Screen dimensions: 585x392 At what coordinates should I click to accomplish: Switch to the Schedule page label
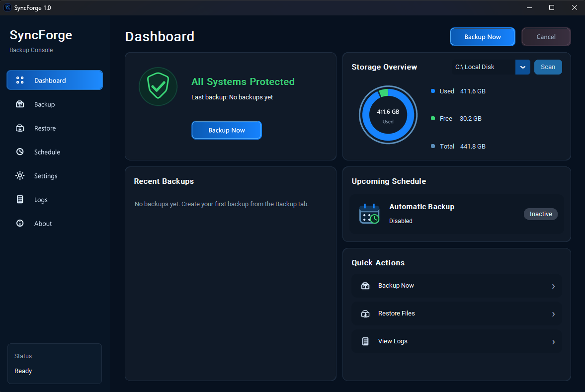[47, 152]
